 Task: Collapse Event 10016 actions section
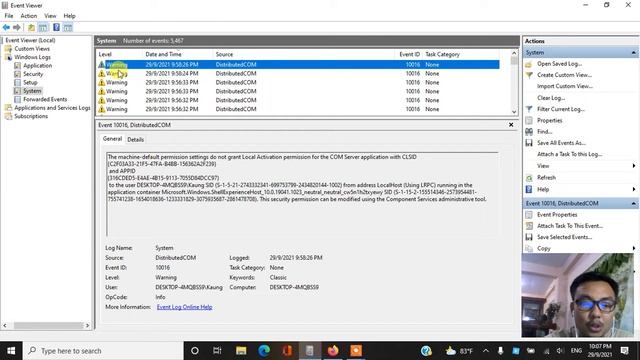tap(633, 203)
